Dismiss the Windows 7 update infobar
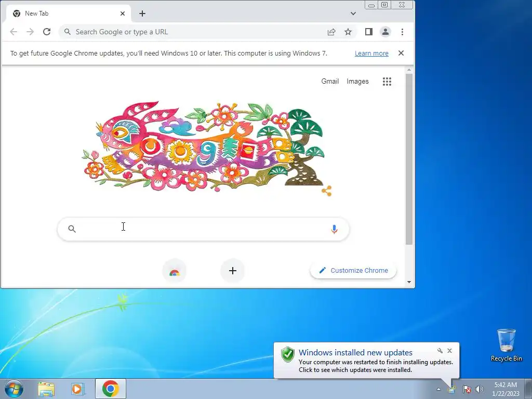Viewport: 532px width, 399px height. coord(401,54)
